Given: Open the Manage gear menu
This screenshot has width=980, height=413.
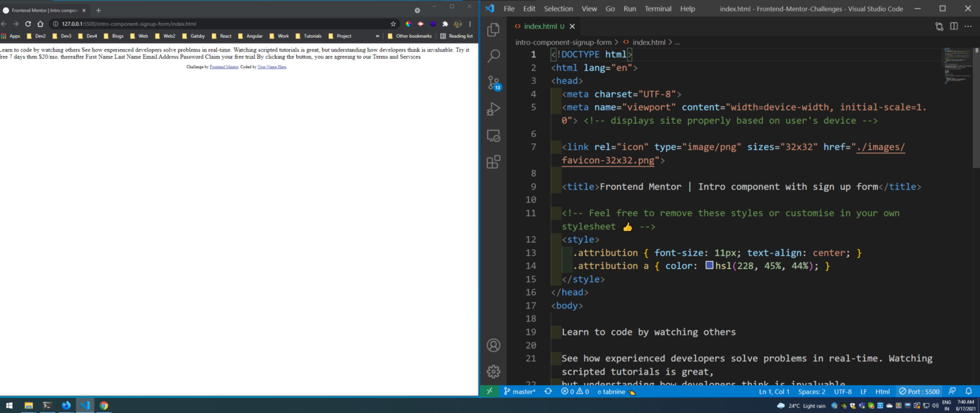Looking at the screenshot, I should (x=493, y=372).
